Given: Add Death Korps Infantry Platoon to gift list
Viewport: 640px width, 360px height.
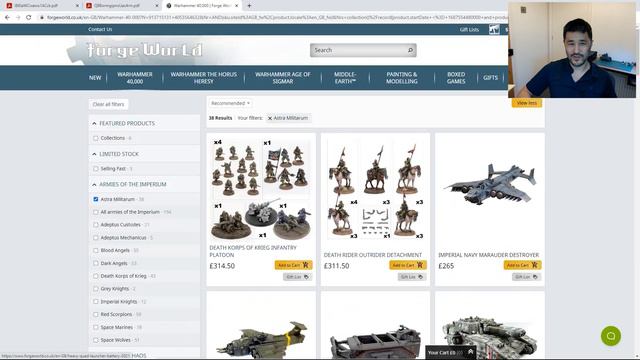Looking at the screenshot, I should (297, 277).
